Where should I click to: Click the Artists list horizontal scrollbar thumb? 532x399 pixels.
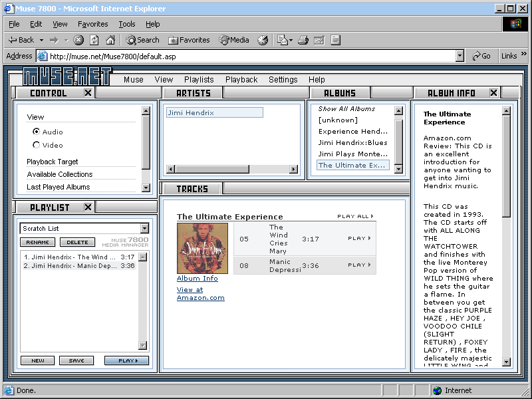(212, 169)
